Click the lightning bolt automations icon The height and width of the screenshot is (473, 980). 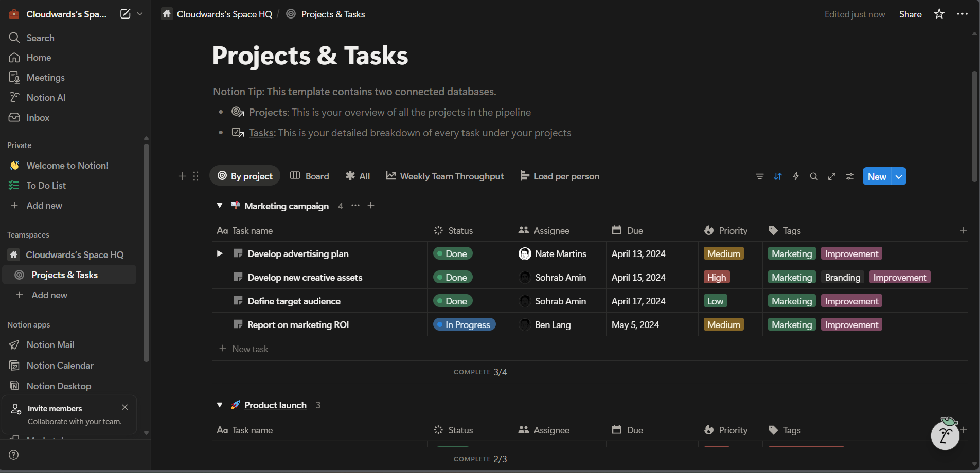[796, 176]
